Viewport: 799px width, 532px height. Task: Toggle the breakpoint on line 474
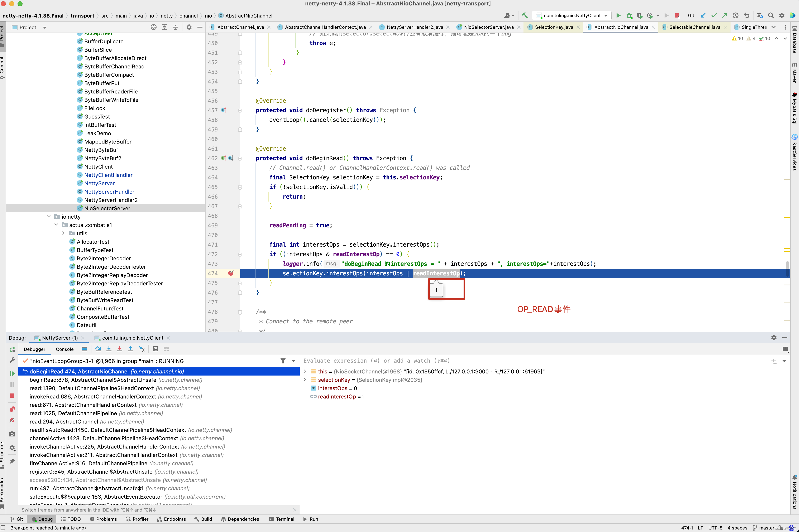click(x=231, y=273)
